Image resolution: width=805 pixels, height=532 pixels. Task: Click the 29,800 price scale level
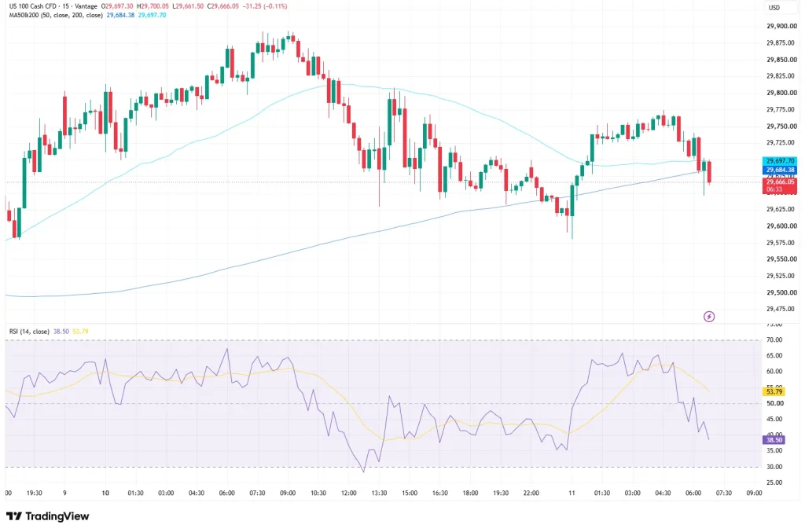(x=781, y=93)
